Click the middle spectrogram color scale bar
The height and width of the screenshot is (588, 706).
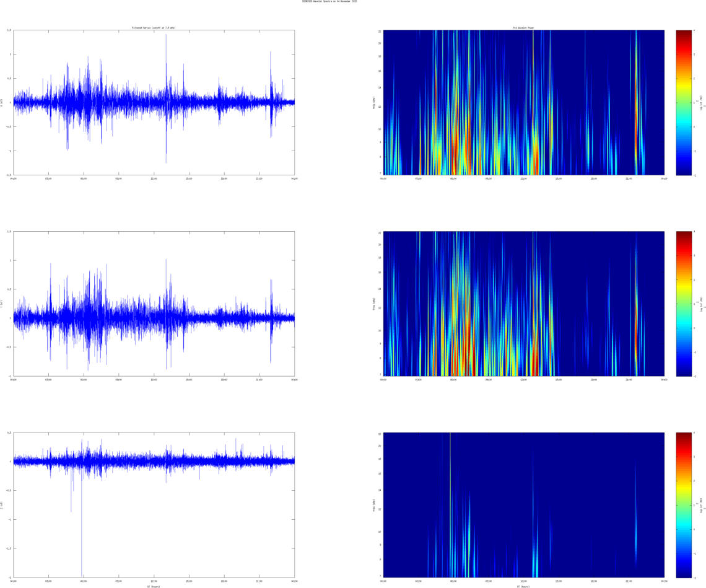click(684, 304)
